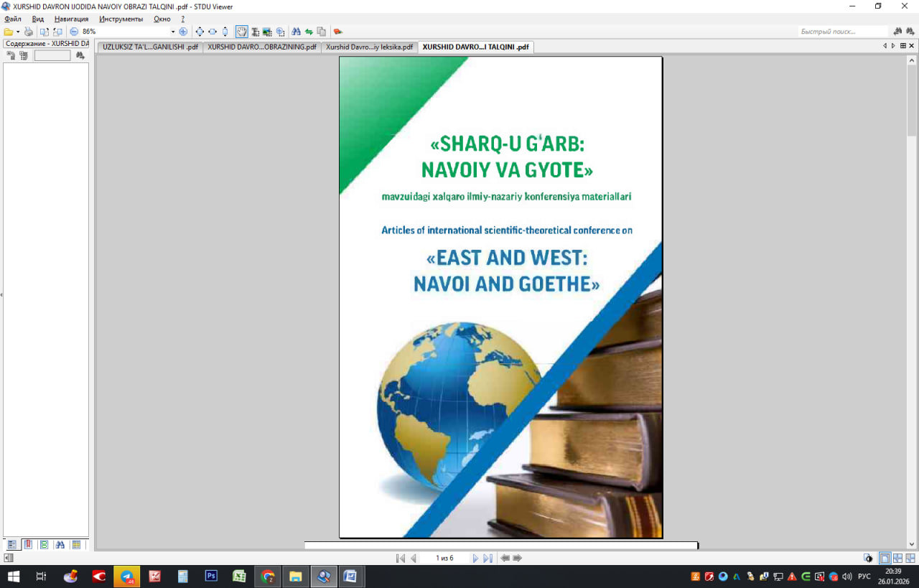Click the binoculars Find icon in toolbar
The width and height of the screenshot is (919, 588).
pyautogui.click(x=296, y=32)
